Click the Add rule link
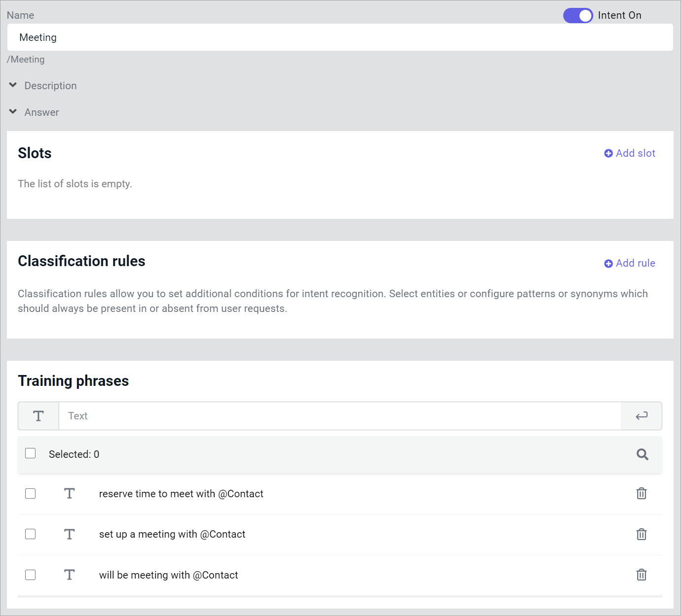The width and height of the screenshot is (681, 616). (635, 263)
